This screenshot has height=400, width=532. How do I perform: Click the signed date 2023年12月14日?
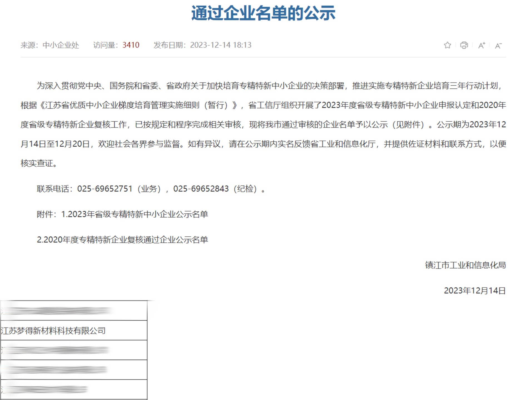click(474, 291)
